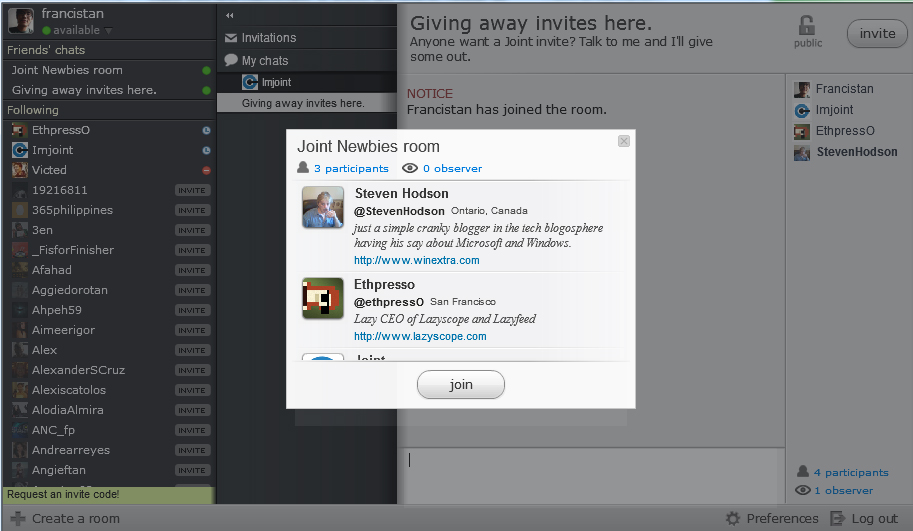Select Francistan in the room participant list
This screenshot has height=531, width=913.
tap(844, 89)
